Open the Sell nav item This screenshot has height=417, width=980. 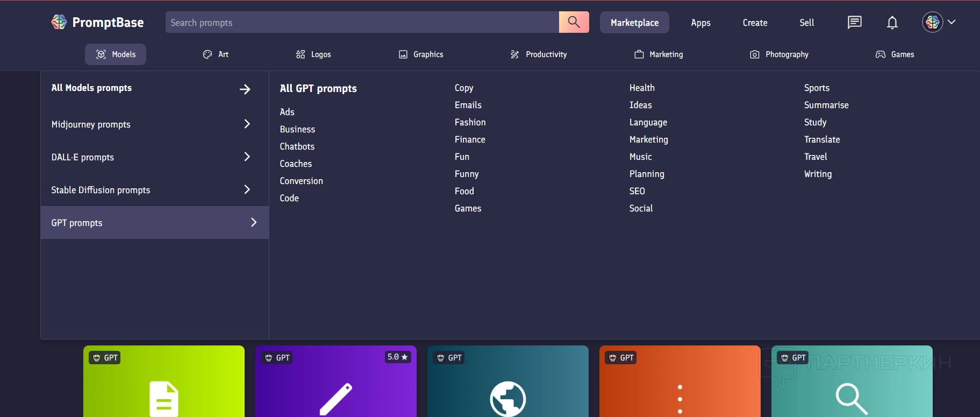point(806,23)
